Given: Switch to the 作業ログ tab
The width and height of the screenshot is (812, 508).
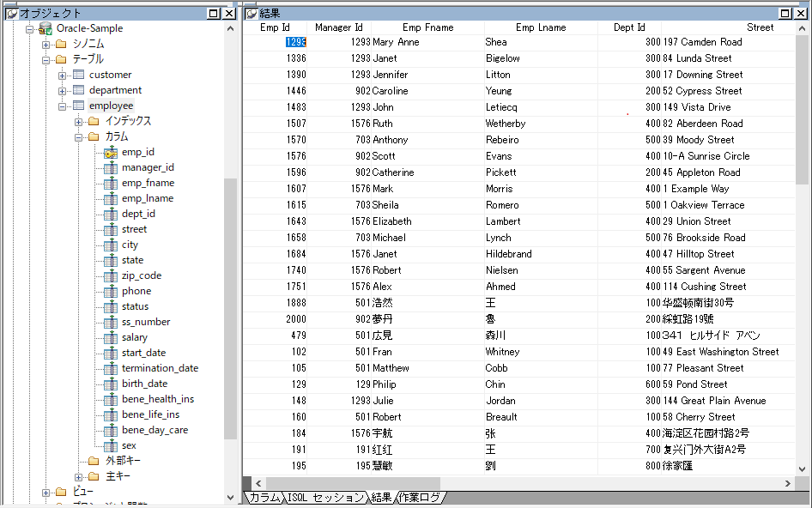Looking at the screenshot, I should [x=421, y=498].
